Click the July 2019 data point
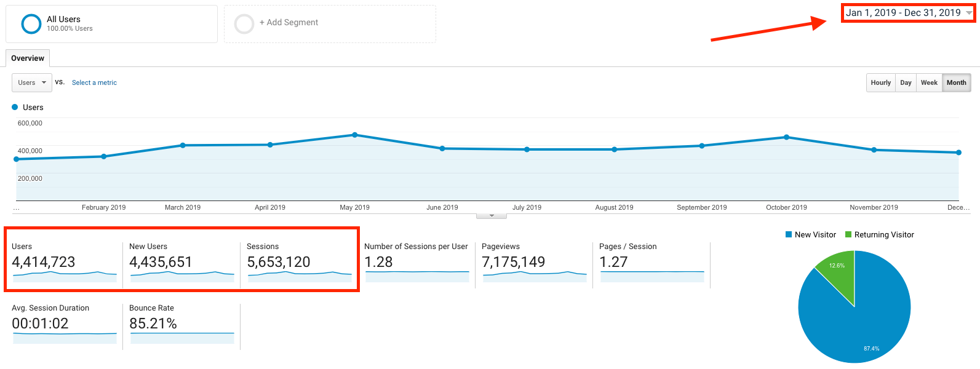Screen dimensions: 980x369 click(x=527, y=149)
